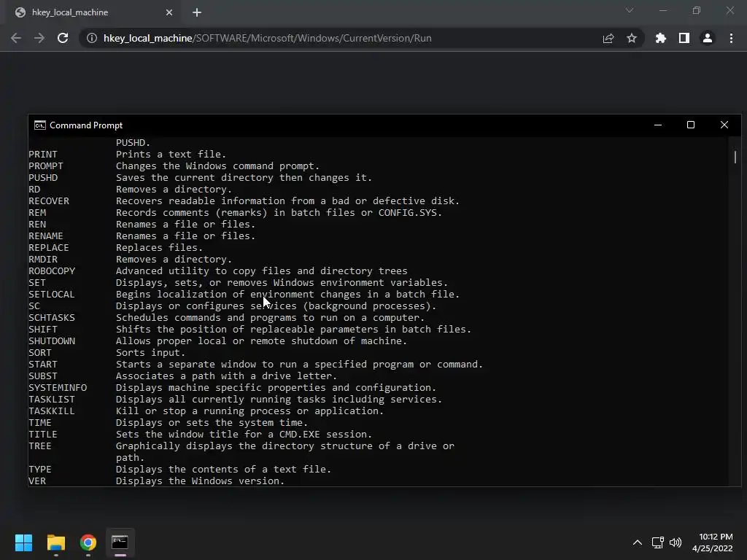Click the SETLOCAL command name
Image resolution: width=747 pixels, height=560 pixels.
point(52,295)
